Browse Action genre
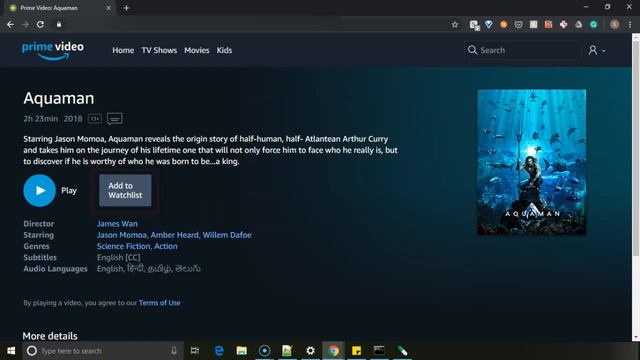This screenshot has width=640, height=360. pos(166,246)
